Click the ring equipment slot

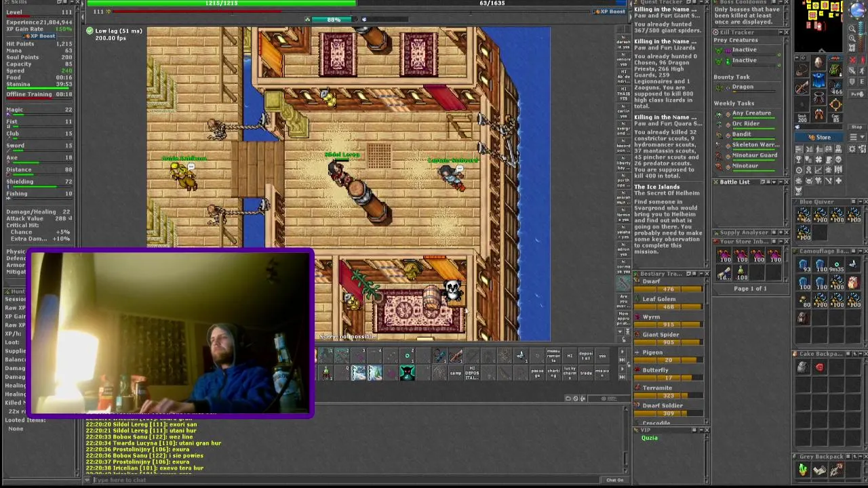(835, 105)
